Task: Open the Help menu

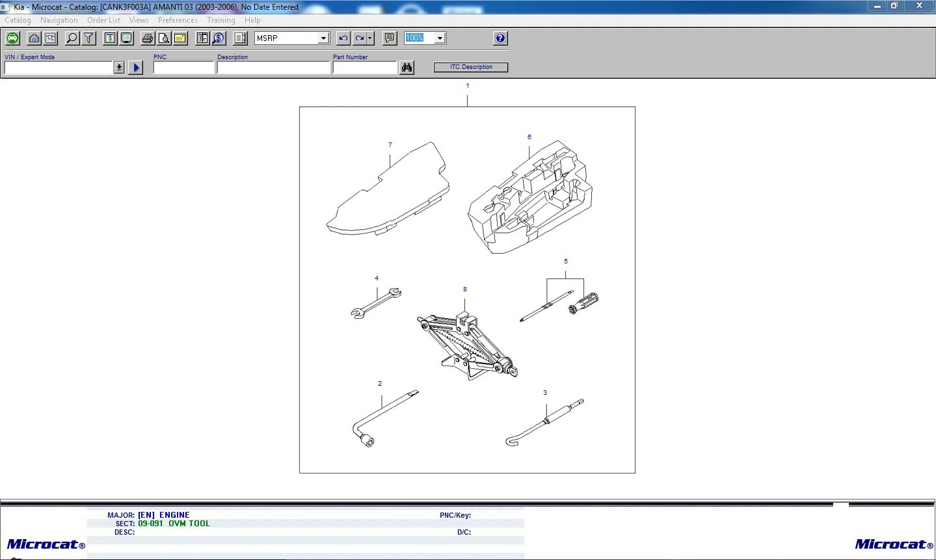Action: pyautogui.click(x=252, y=20)
